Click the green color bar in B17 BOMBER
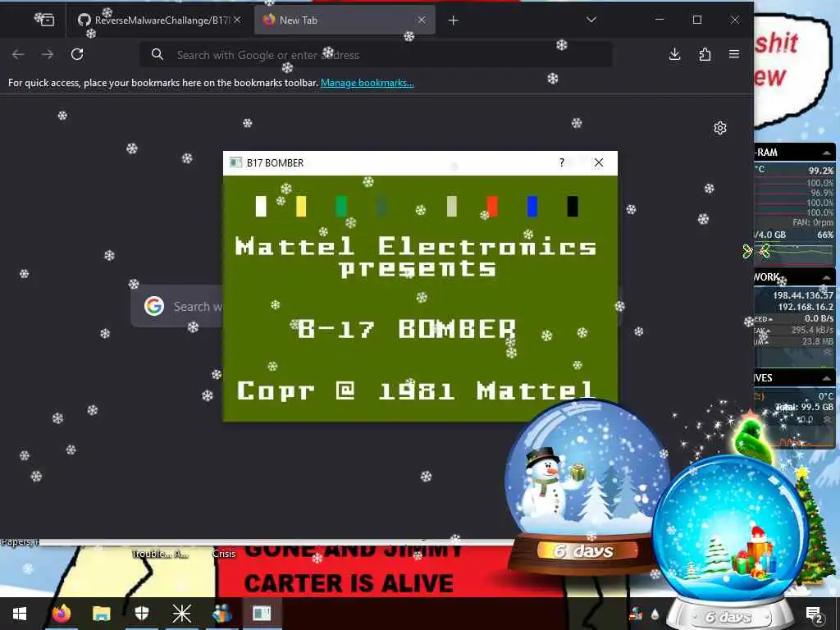The width and height of the screenshot is (840, 630). coord(341,206)
